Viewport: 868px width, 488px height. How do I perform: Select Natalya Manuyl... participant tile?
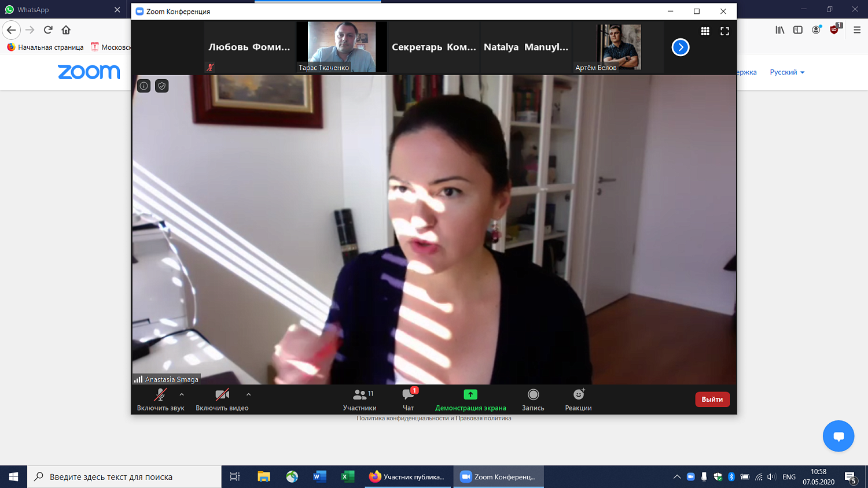526,47
